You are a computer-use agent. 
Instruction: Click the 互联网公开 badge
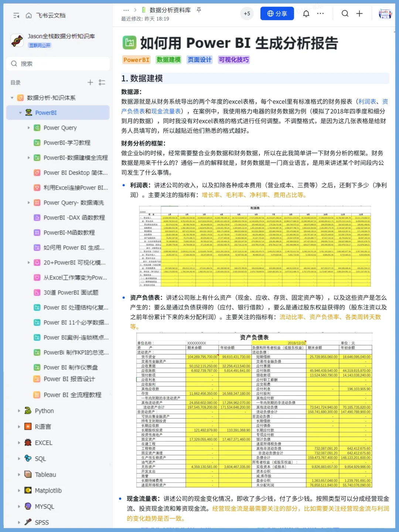[x=40, y=45]
